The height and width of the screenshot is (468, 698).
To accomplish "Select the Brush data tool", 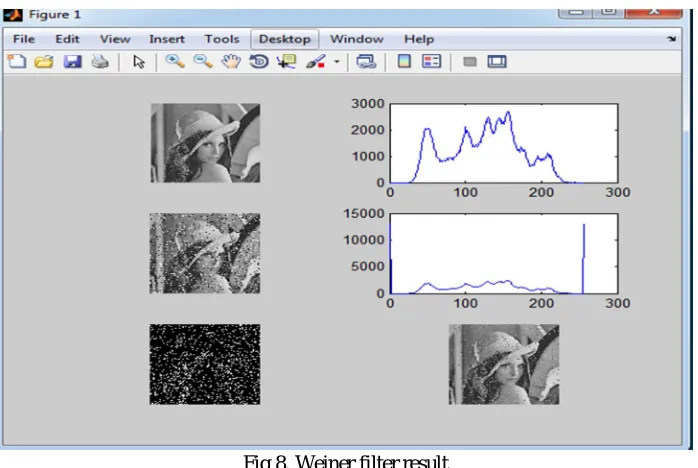I will [316, 61].
